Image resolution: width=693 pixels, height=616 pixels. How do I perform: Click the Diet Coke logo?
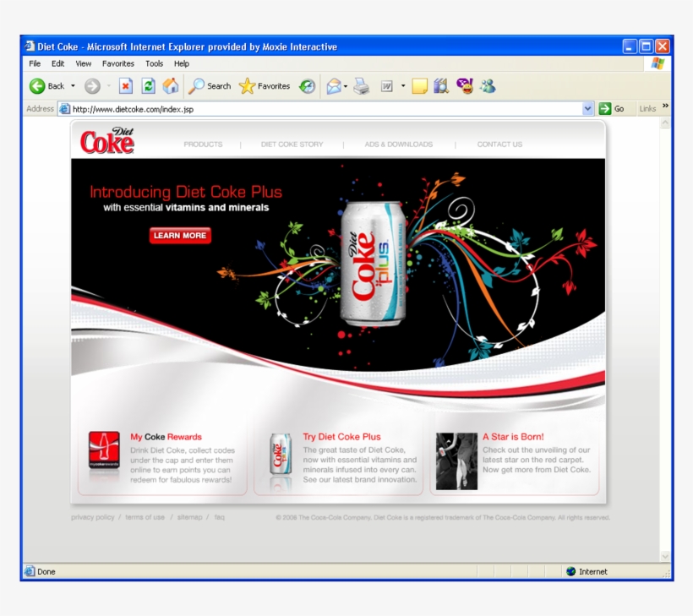click(107, 140)
